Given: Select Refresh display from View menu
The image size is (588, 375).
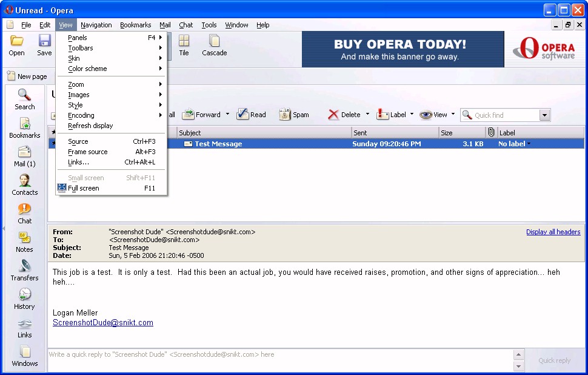Looking at the screenshot, I should tap(90, 126).
